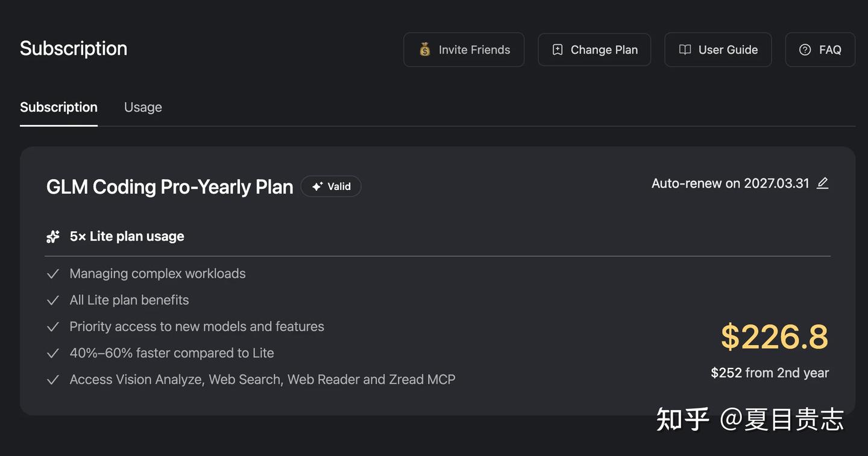Screen dimensions: 868x456
Task: Click the open book User Guide icon
Action: pyautogui.click(x=685, y=49)
